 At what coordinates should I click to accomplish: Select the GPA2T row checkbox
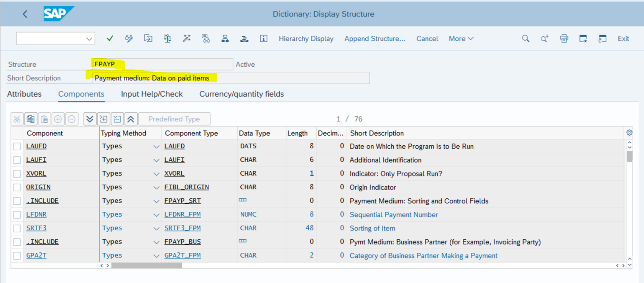click(x=17, y=256)
